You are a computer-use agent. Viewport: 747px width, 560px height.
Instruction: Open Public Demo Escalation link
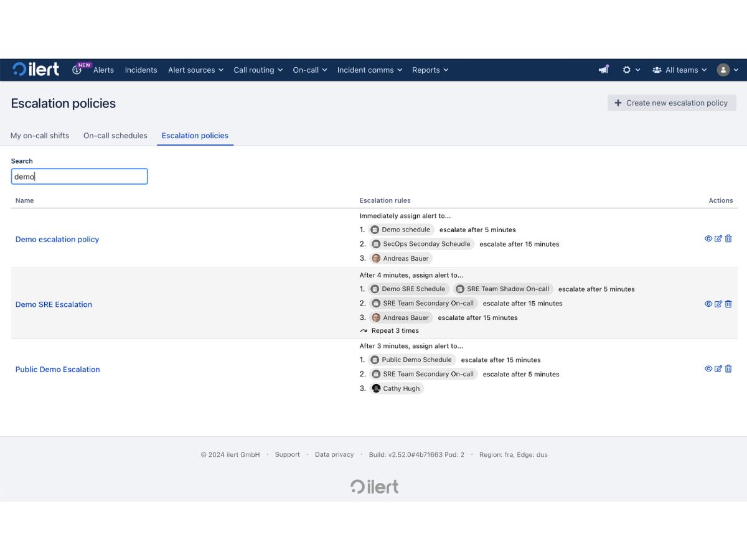click(x=57, y=369)
